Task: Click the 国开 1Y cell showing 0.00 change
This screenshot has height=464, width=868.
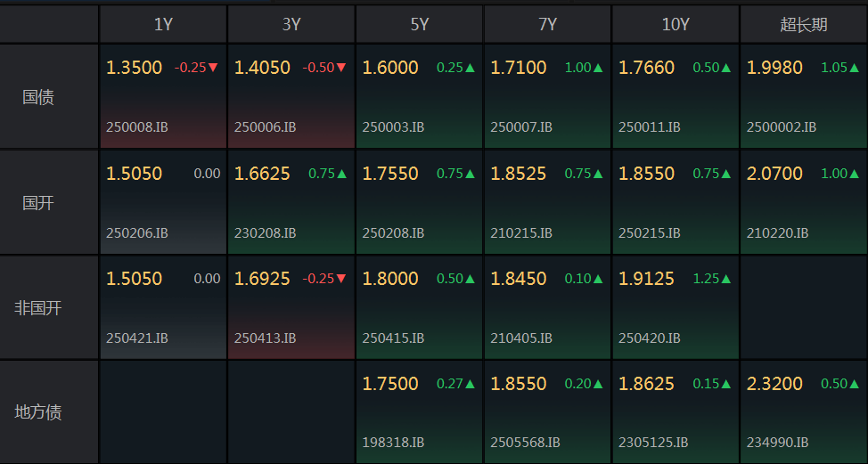Action: [x=163, y=202]
